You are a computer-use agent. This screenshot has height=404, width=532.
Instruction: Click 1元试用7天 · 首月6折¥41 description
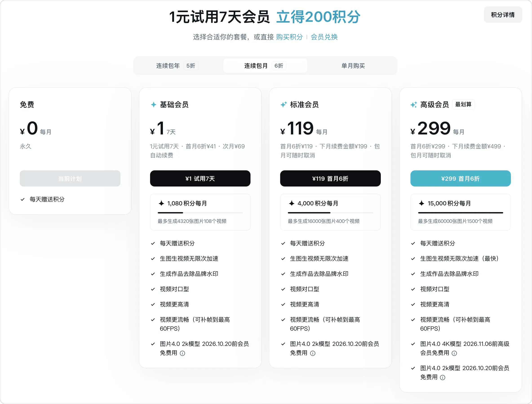pyautogui.click(x=197, y=151)
